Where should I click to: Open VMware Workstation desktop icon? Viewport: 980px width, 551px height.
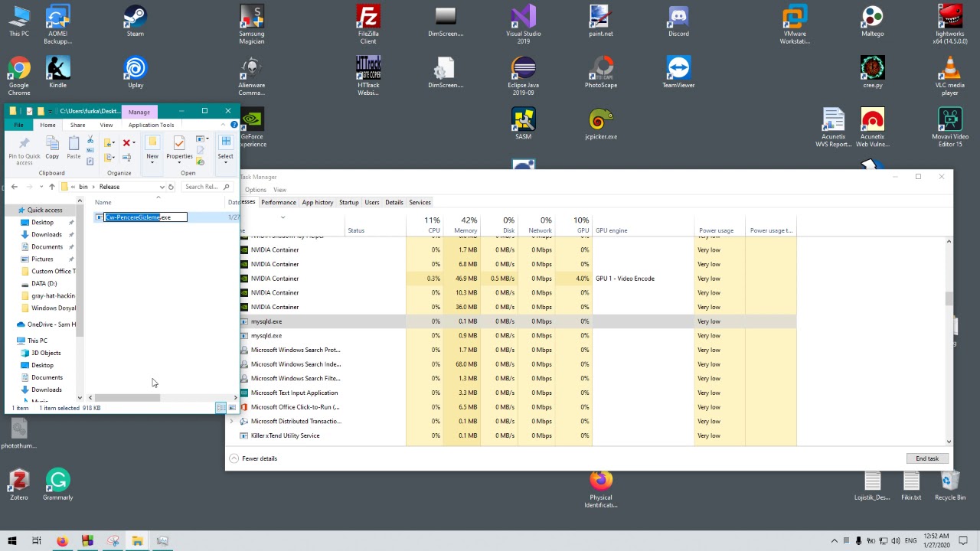click(795, 24)
